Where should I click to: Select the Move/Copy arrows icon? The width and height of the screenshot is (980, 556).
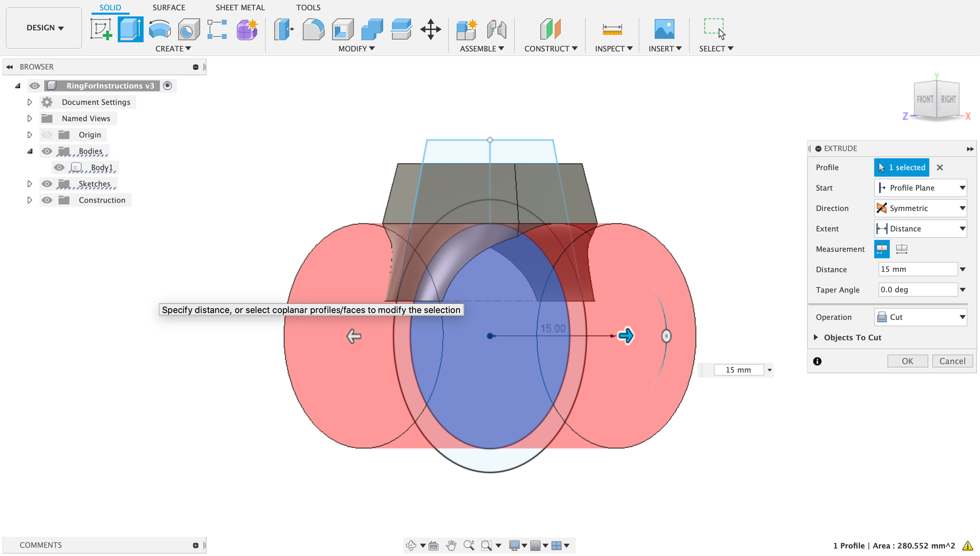[x=430, y=29]
